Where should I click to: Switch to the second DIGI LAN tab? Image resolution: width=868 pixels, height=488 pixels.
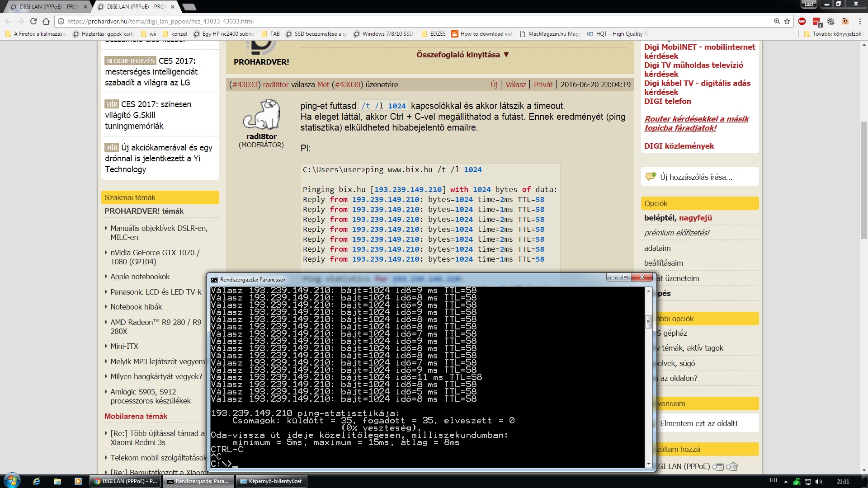(x=136, y=7)
